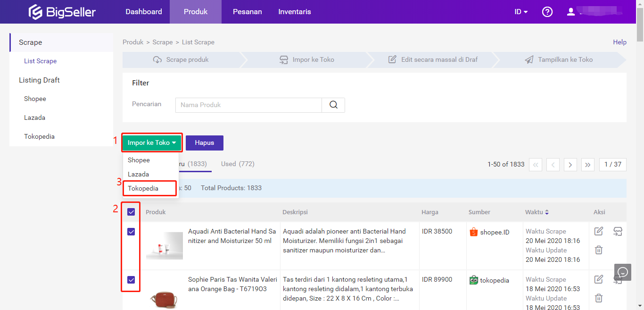Click Scrape in the breadcrumb
644x310 pixels.
tap(163, 42)
